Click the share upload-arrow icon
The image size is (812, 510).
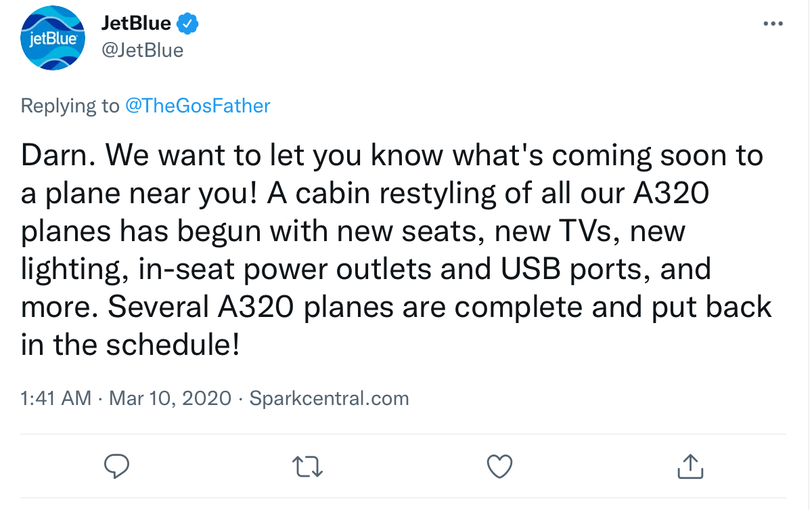pyautogui.click(x=690, y=466)
